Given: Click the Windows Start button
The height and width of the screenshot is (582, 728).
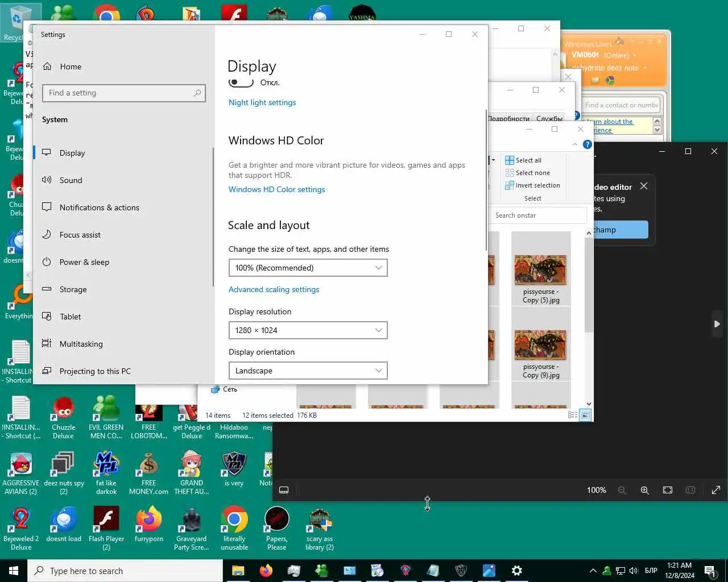Looking at the screenshot, I should (x=14, y=571).
